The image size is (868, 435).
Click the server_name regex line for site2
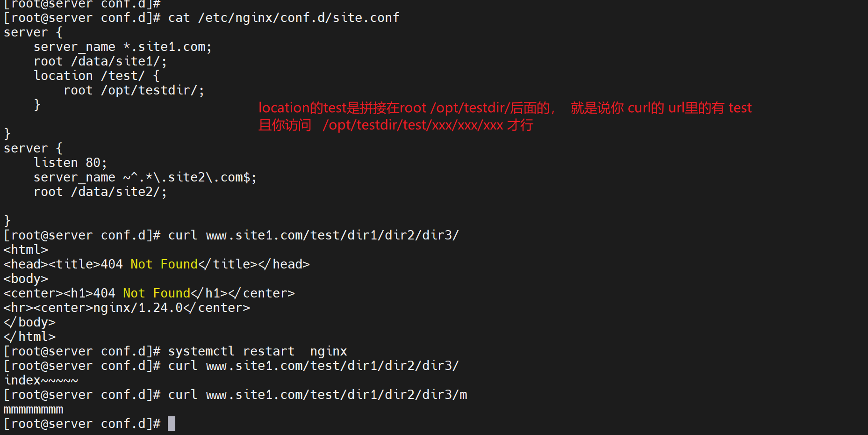[x=145, y=178]
